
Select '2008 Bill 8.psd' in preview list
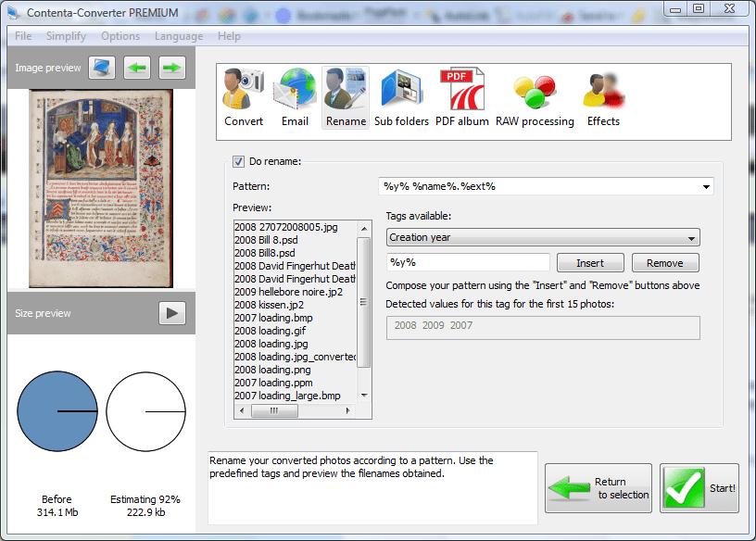click(266, 240)
